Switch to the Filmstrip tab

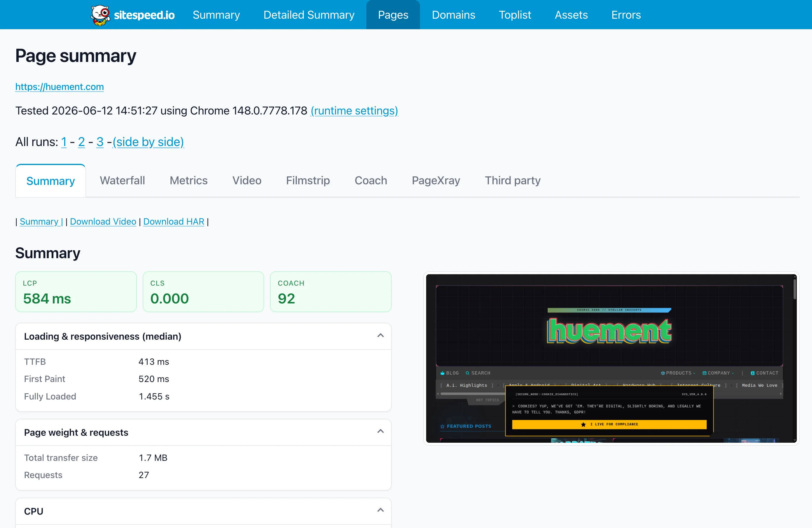[x=308, y=180]
